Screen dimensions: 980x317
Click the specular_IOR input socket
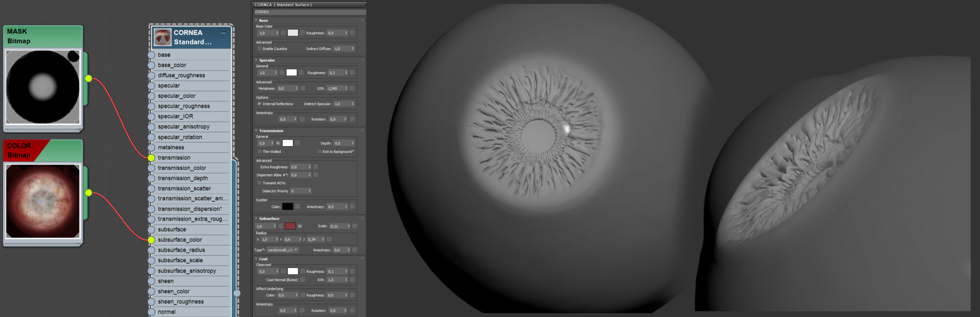pyautogui.click(x=151, y=117)
